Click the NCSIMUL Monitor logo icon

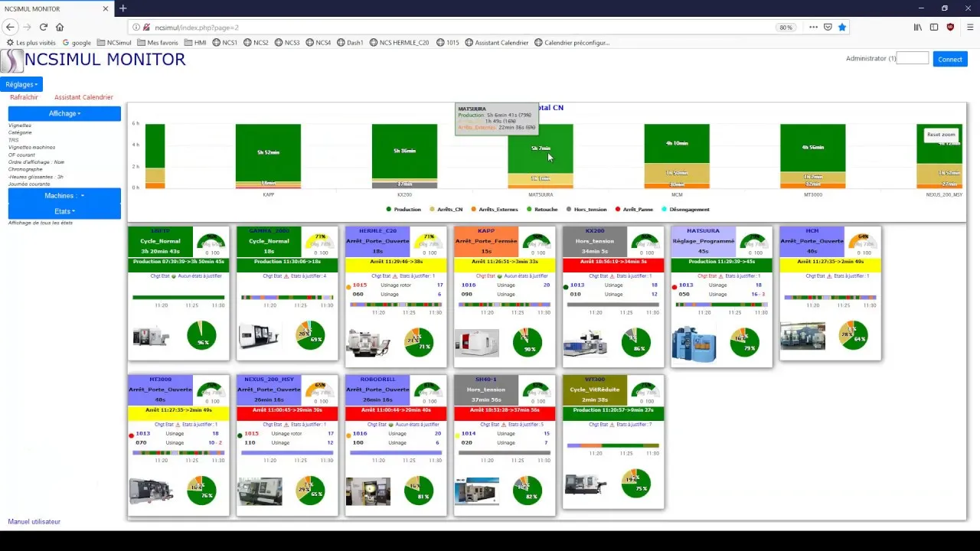tap(11, 60)
